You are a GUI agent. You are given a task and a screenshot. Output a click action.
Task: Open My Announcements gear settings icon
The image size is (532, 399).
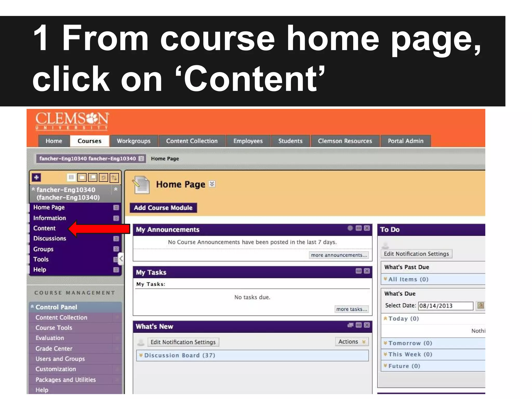click(350, 228)
